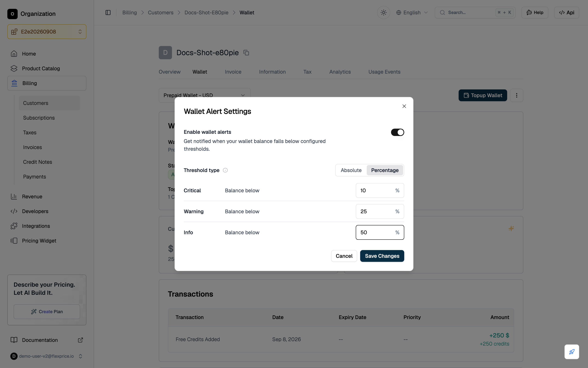Expand the E2e20260908 environment selector
The height and width of the screenshot is (368, 588).
tap(47, 32)
